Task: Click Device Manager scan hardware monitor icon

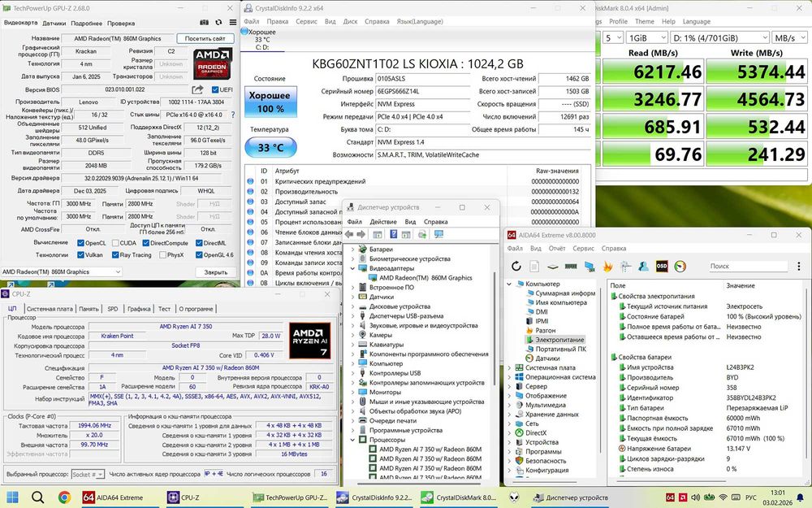Action: click(439, 234)
